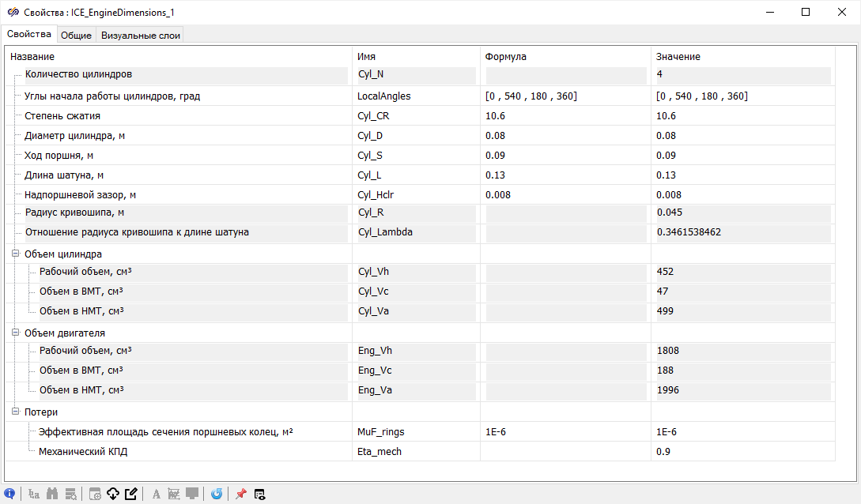
Task: Click the blue refresh arrow icon
Action: tap(217, 495)
